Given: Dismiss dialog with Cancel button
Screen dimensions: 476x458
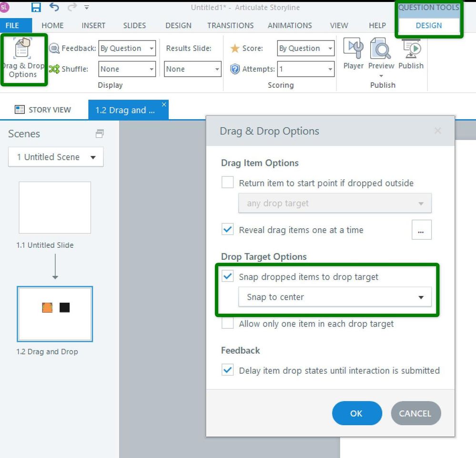Looking at the screenshot, I should (x=416, y=413).
